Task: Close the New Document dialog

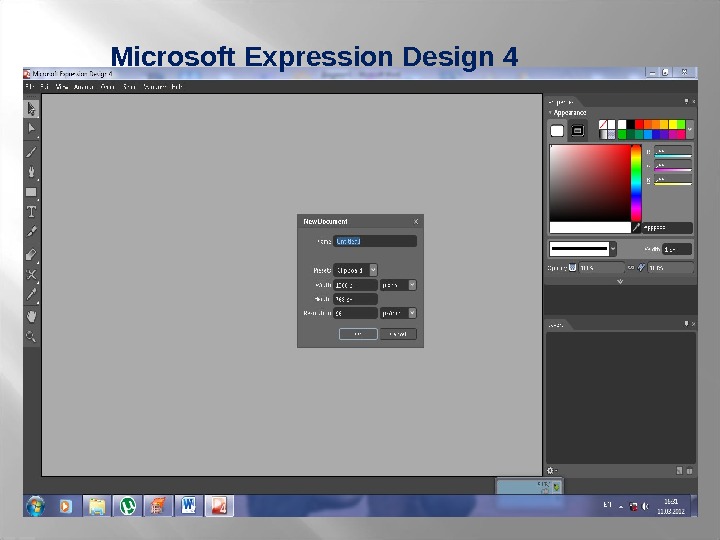Action: [x=416, y=221]
